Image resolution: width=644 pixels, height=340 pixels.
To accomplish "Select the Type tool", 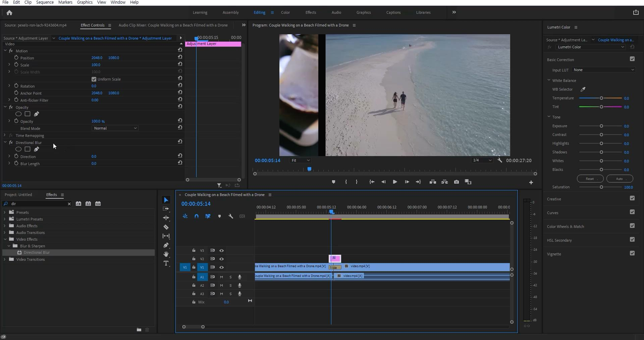I will (x=166, y=263).
